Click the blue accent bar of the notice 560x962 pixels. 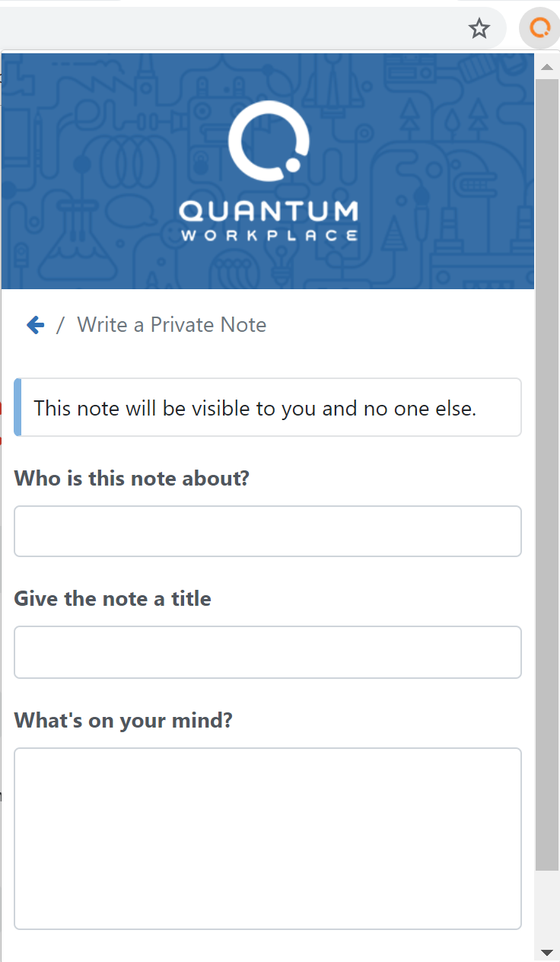click(x=17, y=407)
